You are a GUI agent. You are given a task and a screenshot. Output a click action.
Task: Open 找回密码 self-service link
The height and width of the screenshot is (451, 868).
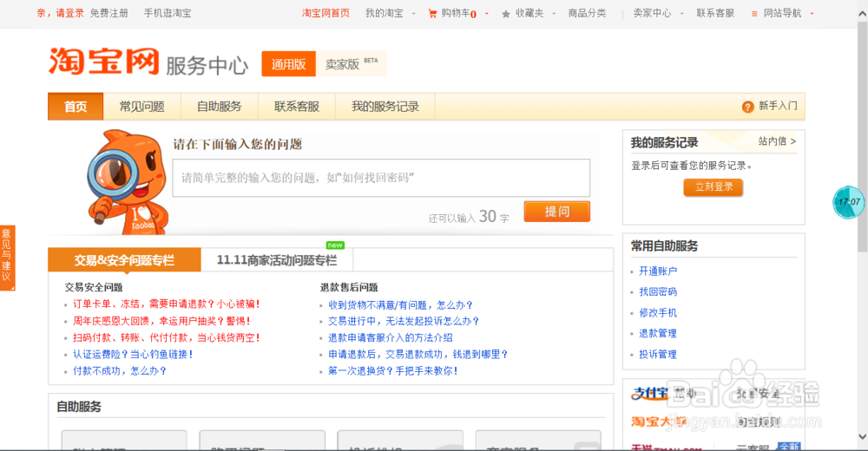658,291
